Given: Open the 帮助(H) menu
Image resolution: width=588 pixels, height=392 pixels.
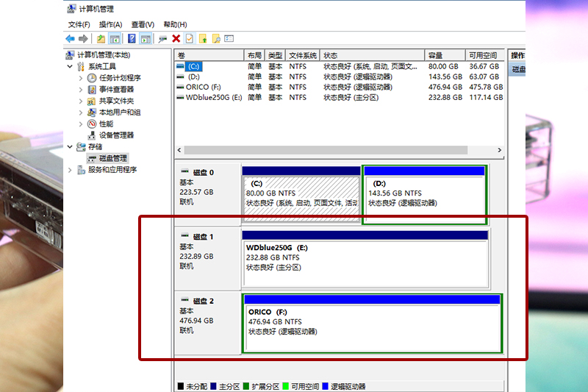Looking at the screenshot, I should click(175, 24).
